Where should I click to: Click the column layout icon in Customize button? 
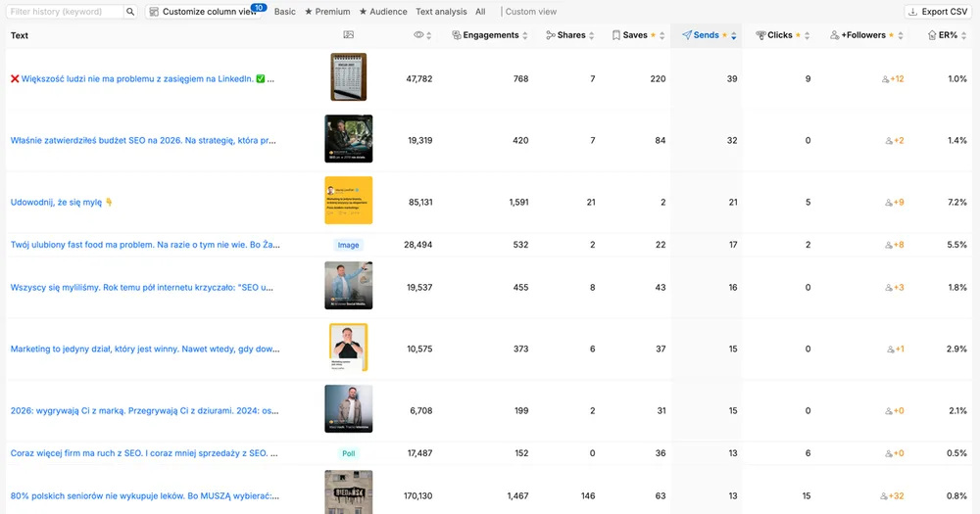coord(154,11)
